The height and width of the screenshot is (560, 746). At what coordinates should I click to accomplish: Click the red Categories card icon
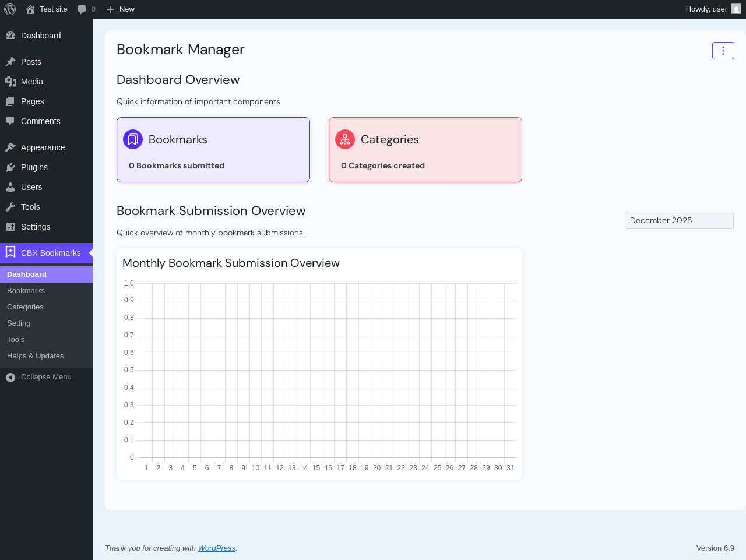[x=345, y=139]
